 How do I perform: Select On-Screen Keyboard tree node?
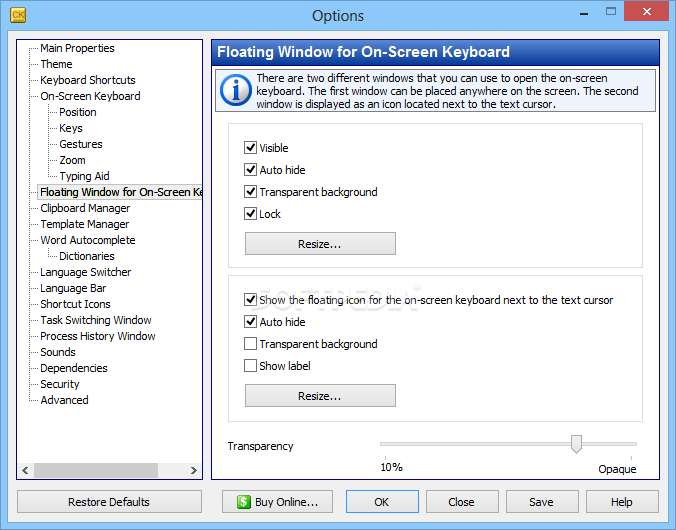point(91,96)
